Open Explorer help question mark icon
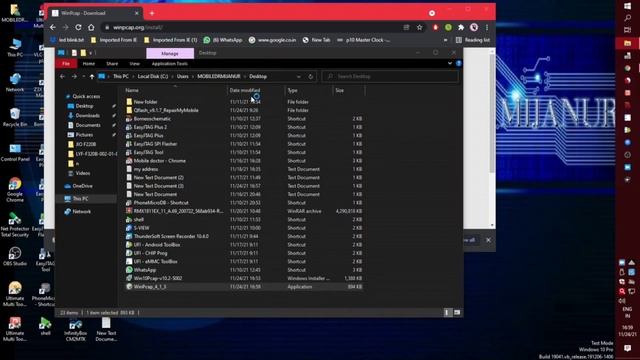The width and height of the screenshot is (640, 360). 458,63
